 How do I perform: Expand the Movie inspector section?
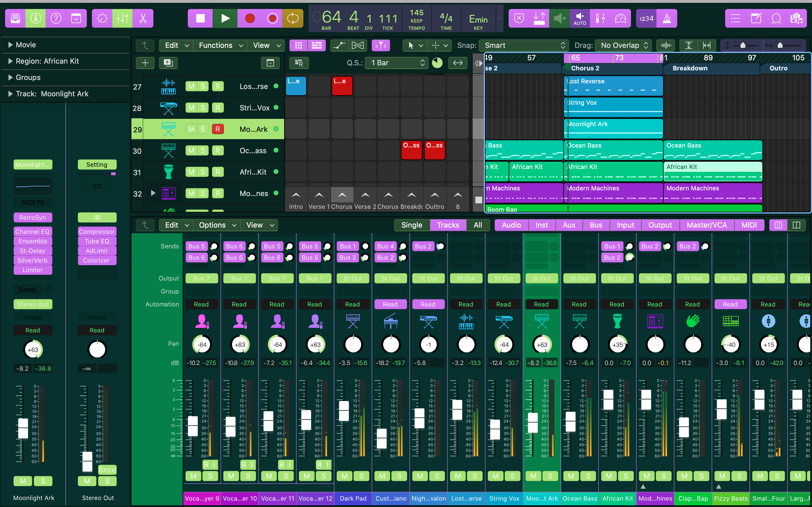[x=10, y=45]
